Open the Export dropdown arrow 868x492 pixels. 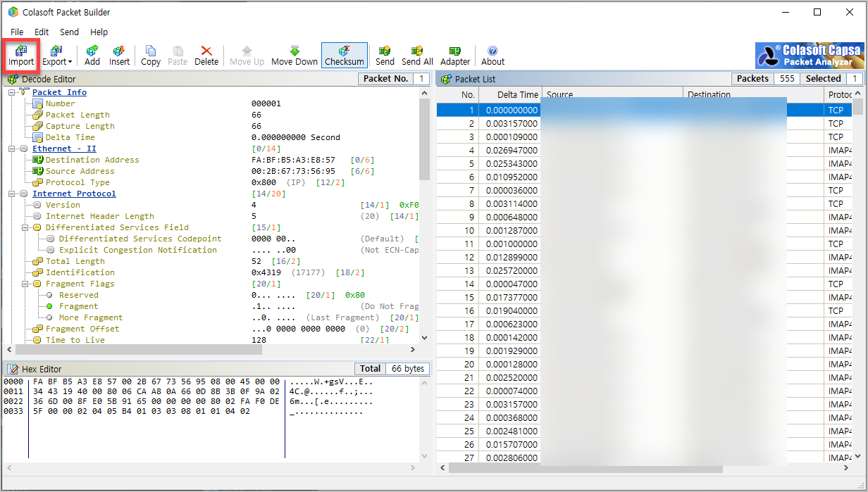coord(70,62)
